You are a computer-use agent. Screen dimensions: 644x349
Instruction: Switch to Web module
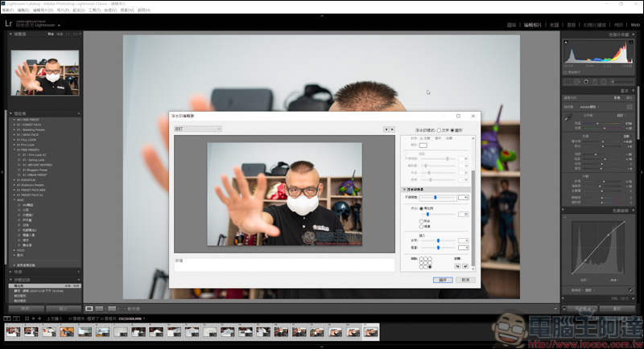(x=635, y=25)
